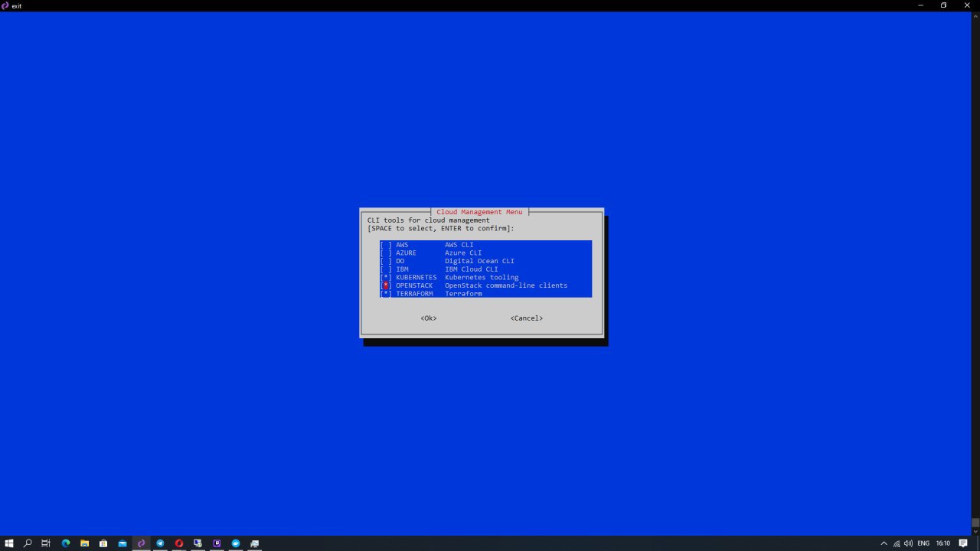The image size is (980, 551).
Task: Uncheck the TERRAFORM checkbox
Action: point(386,294)
